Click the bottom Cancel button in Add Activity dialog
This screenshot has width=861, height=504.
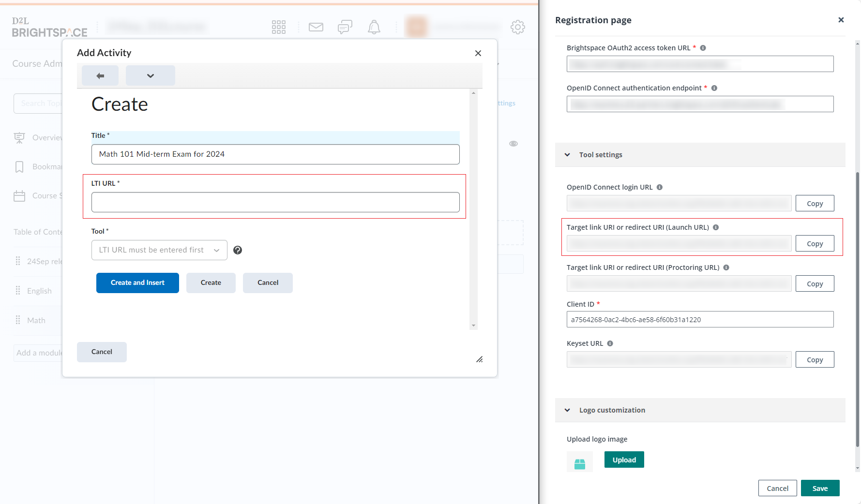click(x=102, y=352)
